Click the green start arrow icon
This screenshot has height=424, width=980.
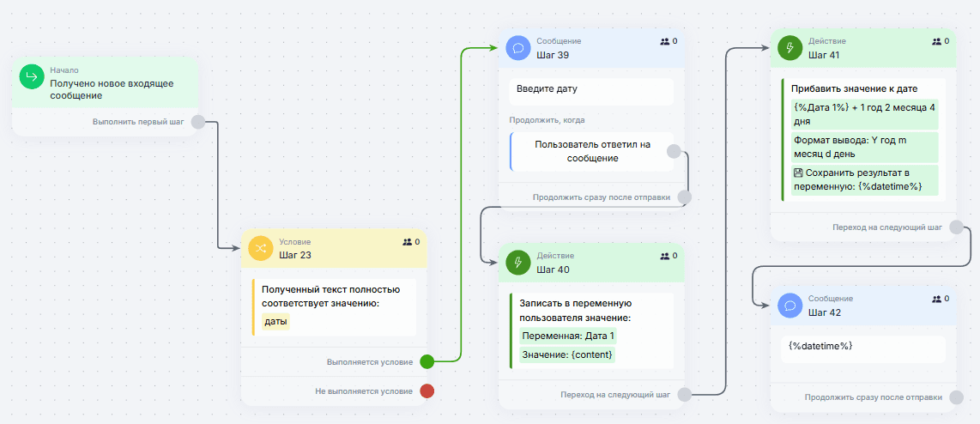31,77
